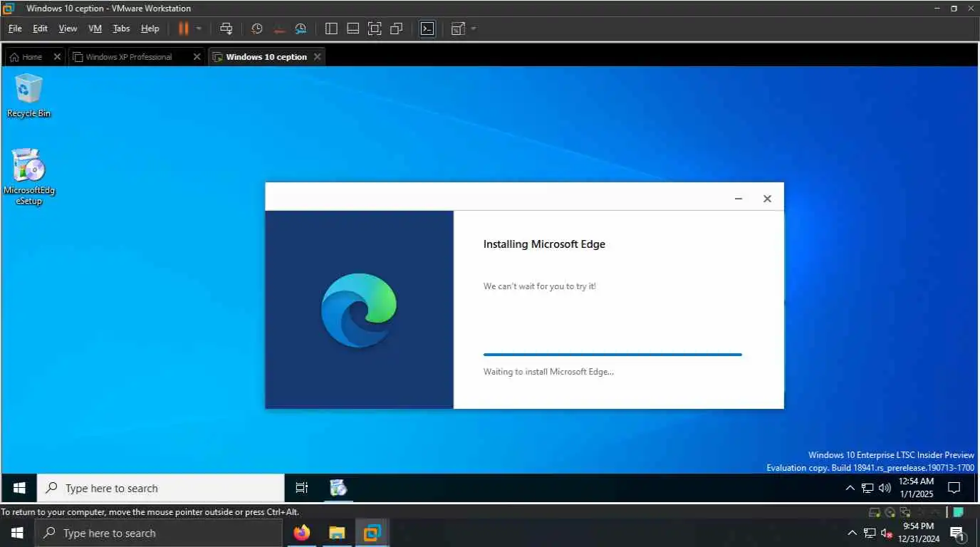Activate the console view toolbar icon
Image resolution: width=980 pixels, height=547 pixels.
pyautogui.click(x=427, y=28)
